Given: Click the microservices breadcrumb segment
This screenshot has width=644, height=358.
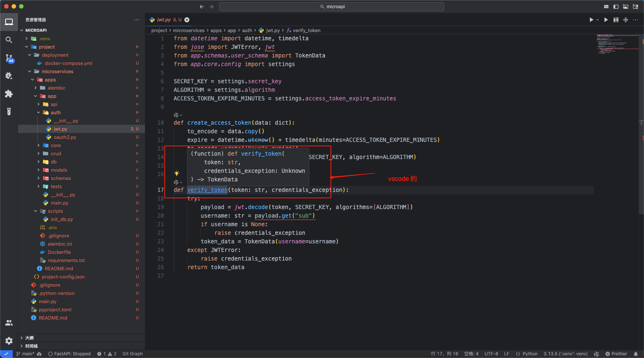Looking at the screenshot, I should (x=189, y=31).
